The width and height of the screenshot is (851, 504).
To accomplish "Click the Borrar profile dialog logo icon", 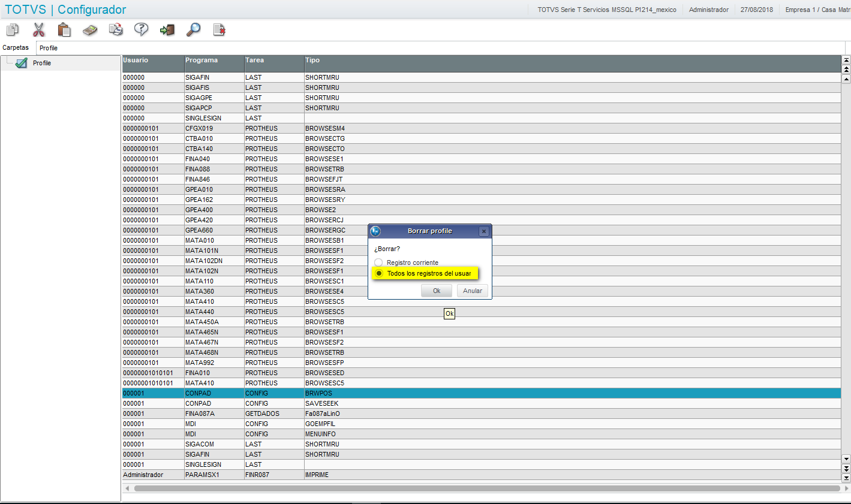I will pos(375,231).
